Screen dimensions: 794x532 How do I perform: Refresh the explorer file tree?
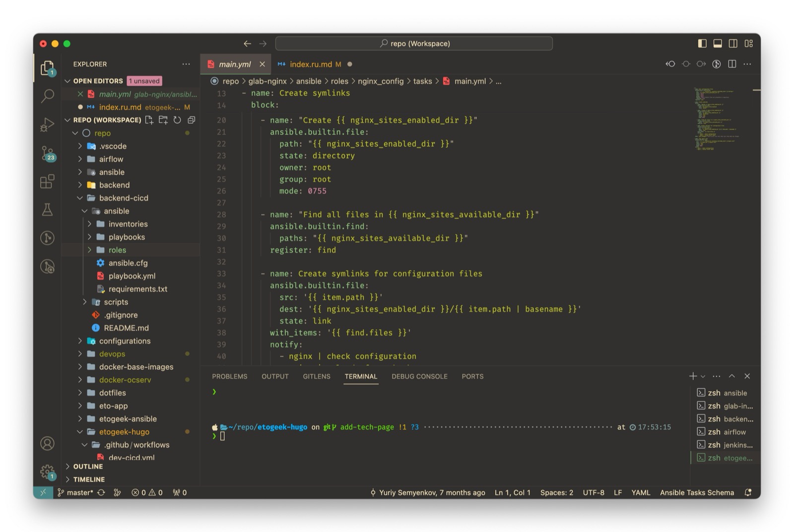point(177,120)
